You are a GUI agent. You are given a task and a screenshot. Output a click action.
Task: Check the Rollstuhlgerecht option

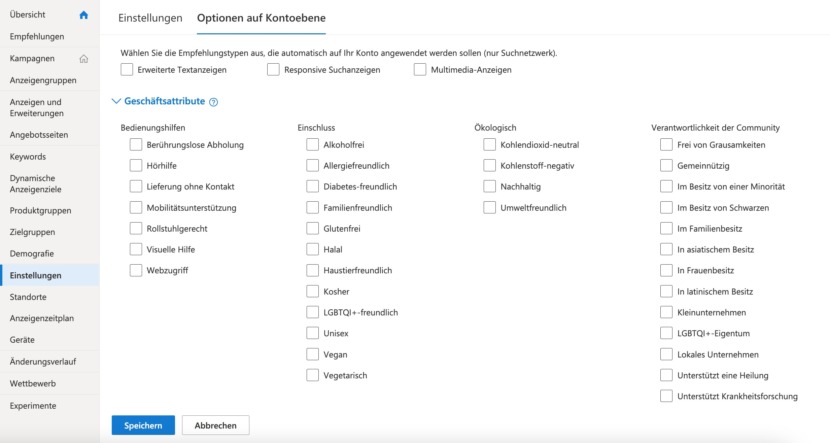coord(136,229)
